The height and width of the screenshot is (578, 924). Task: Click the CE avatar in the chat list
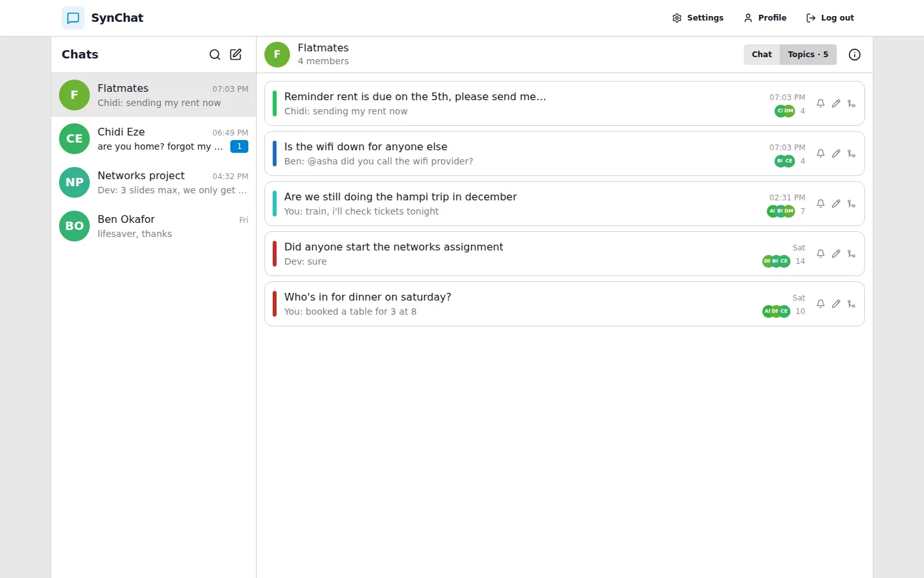(74, 139)
